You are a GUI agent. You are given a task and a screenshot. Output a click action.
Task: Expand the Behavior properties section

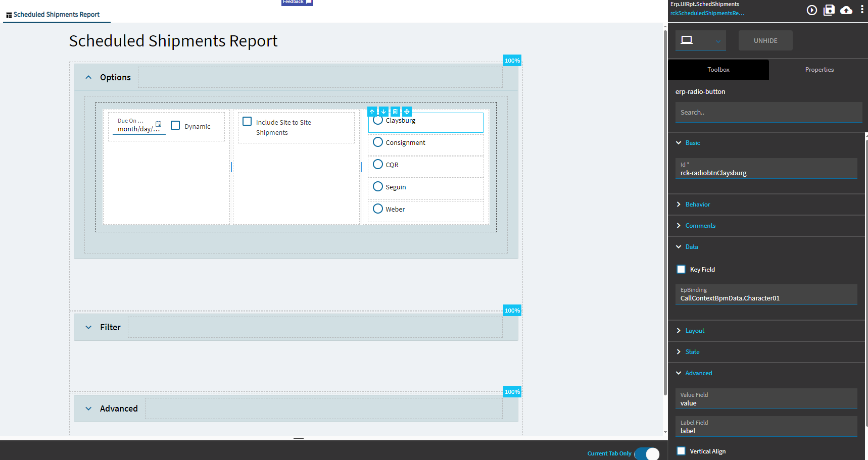coord(679,205)
